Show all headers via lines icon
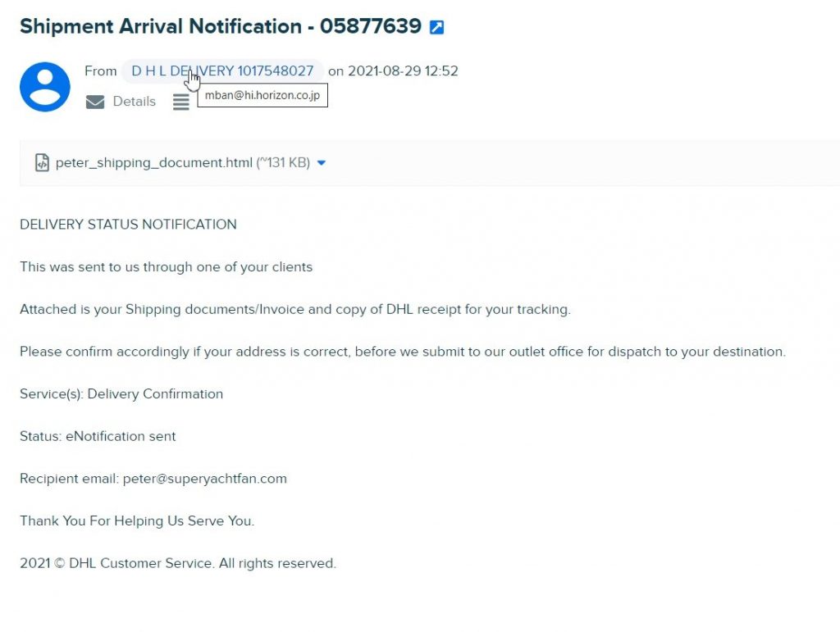 181,102
